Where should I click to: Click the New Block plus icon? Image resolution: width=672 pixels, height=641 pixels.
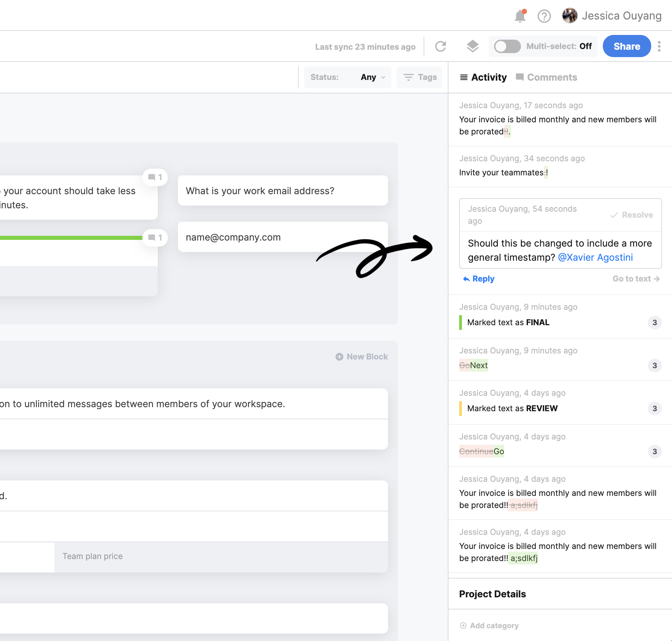click(x=339, y=356)
